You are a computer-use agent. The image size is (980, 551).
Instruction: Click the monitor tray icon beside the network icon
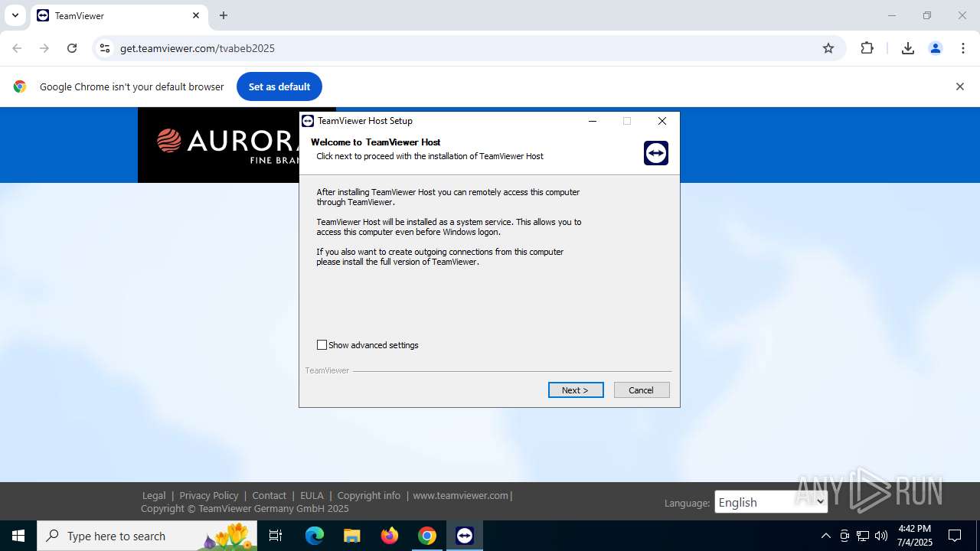pos(844,536)
